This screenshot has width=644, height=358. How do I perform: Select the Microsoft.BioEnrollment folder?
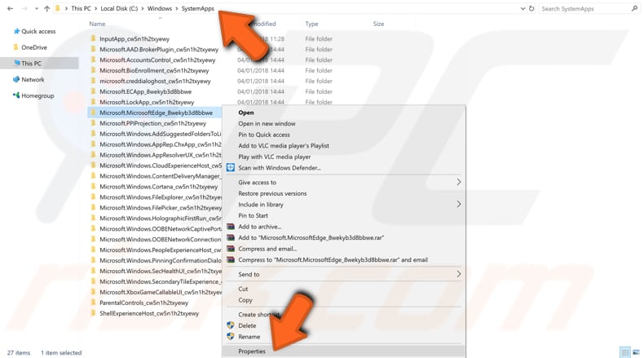[154, 71]
